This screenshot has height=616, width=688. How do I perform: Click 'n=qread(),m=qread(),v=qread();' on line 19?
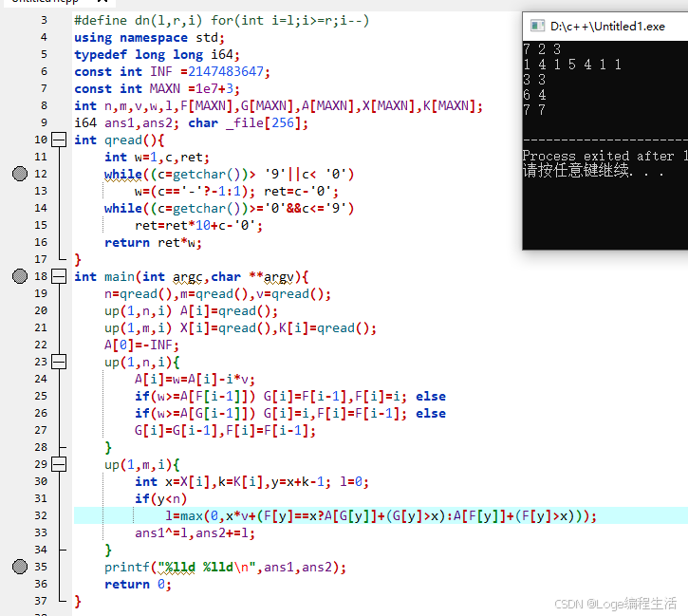coord(217,294)
